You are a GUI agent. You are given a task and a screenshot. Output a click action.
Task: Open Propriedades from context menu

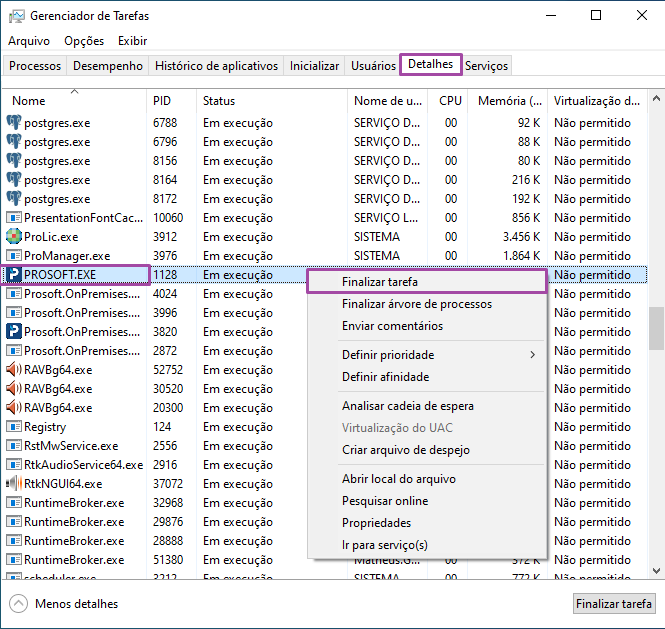[x=427, y=523]
